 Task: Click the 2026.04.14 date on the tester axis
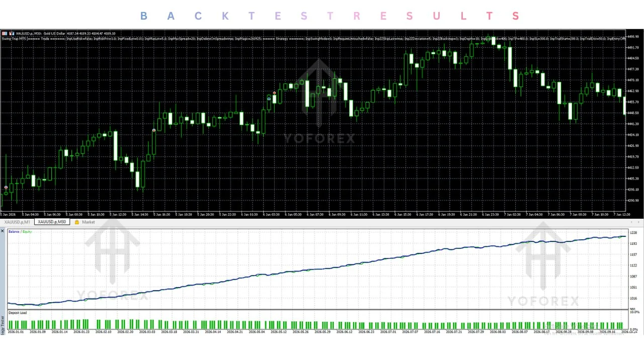coord(213,332)
